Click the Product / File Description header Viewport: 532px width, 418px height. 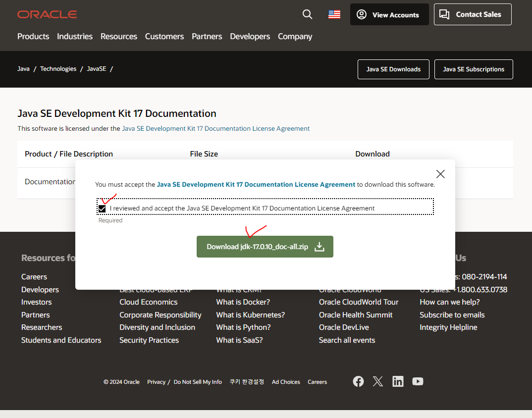pos(68,154)
